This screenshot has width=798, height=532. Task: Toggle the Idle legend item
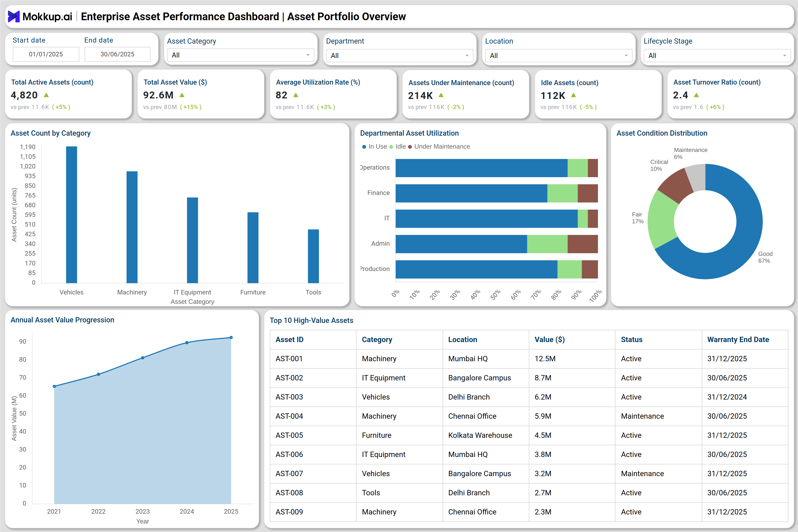pyautogui.click(x=397, y=147)
